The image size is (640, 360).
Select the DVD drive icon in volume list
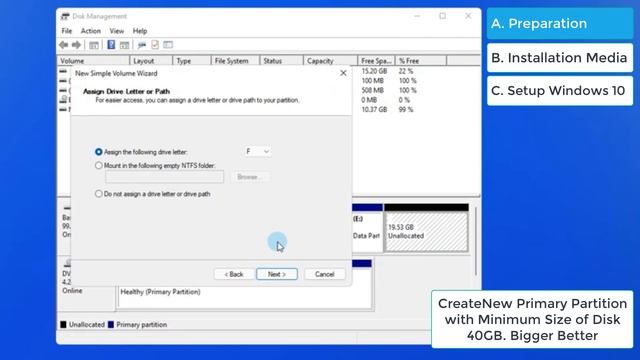point(64,99)
